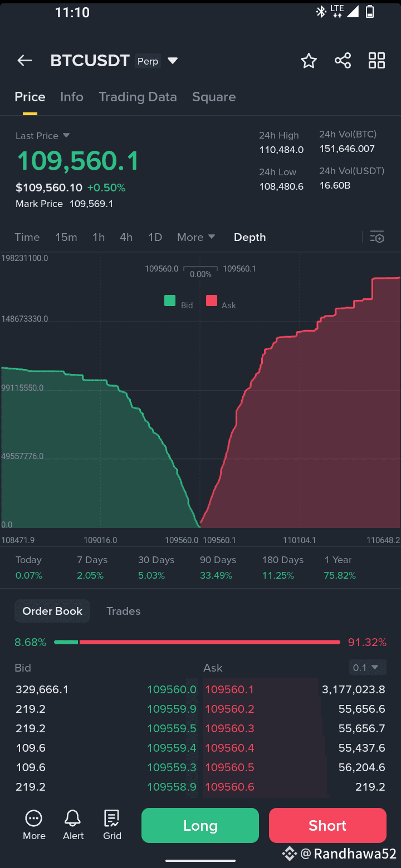Viewport: 401px width, 868px height.
Task: Tap the 24h Vol(USDT) 16.60B value
Action: click(335, 185)
